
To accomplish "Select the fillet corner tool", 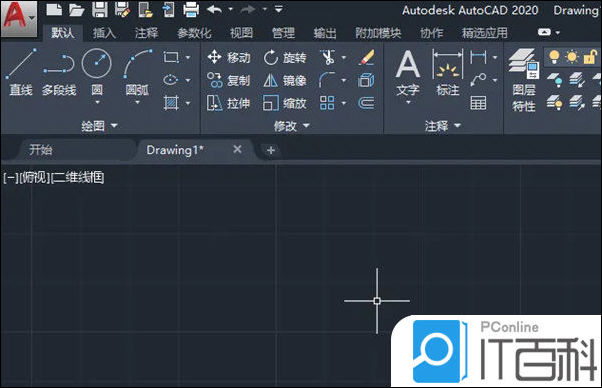I will [x=327, y=80].
